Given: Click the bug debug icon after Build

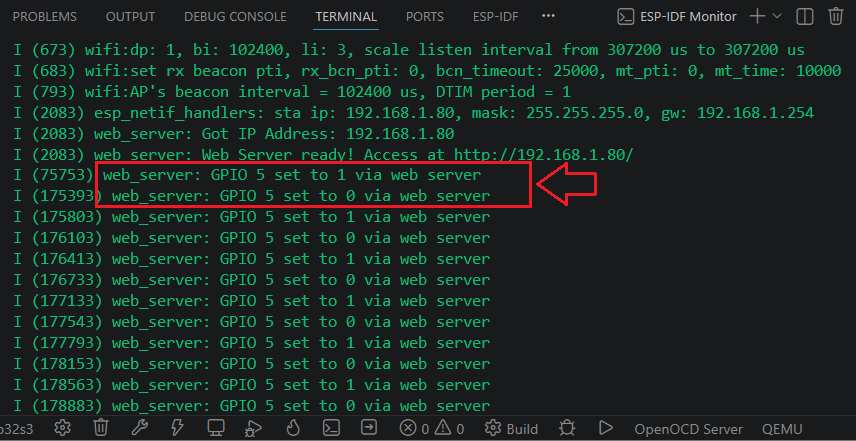Looking at the screenshot, I should [568, 428].
